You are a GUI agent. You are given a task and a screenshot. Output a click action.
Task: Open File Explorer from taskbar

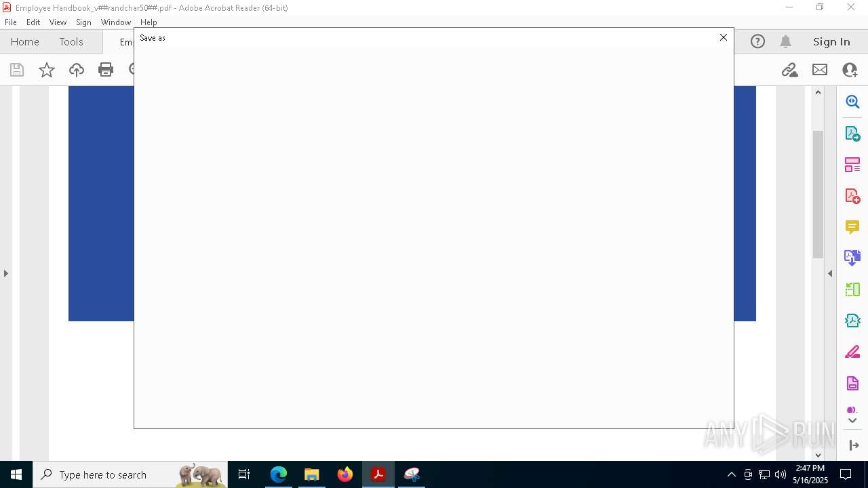312,474
